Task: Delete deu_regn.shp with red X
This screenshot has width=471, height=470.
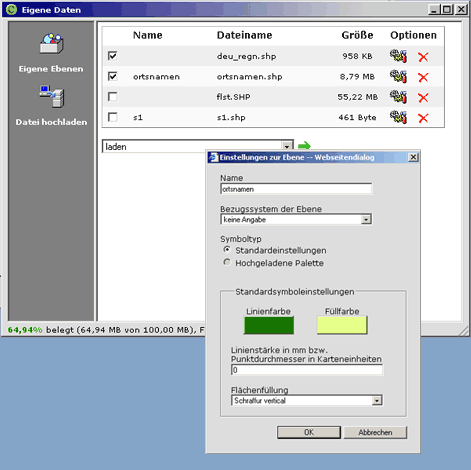Action: [423, 57]
